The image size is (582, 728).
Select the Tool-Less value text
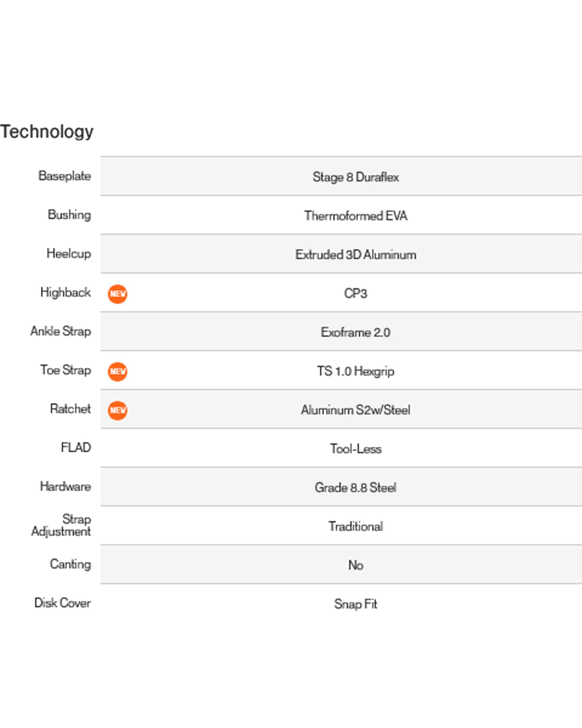coord(356,449)
